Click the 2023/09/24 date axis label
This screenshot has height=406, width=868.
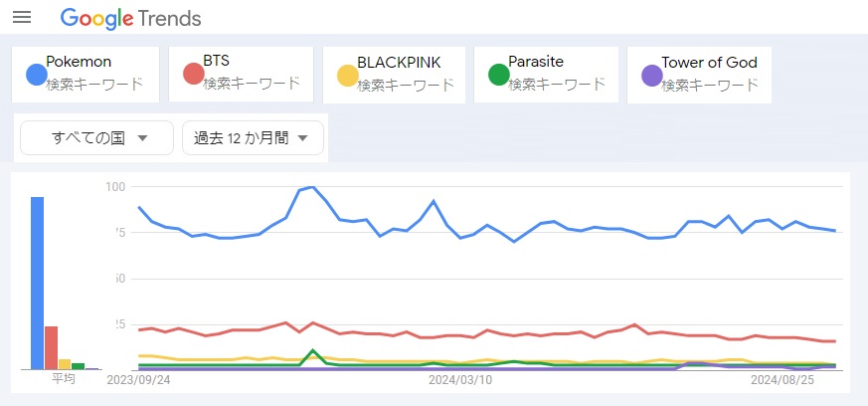point(138,379)
